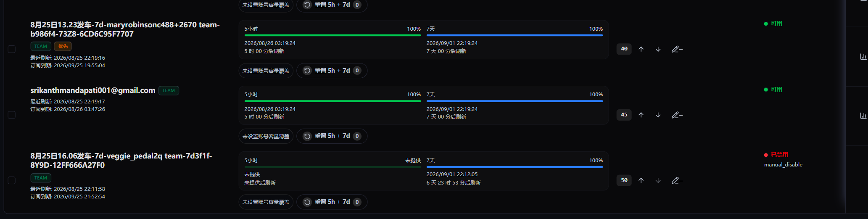868x219 pixels.
Task: Select checkbox for srikanthmandapati001@gmail.com account
Action: [x=12, y=115]
